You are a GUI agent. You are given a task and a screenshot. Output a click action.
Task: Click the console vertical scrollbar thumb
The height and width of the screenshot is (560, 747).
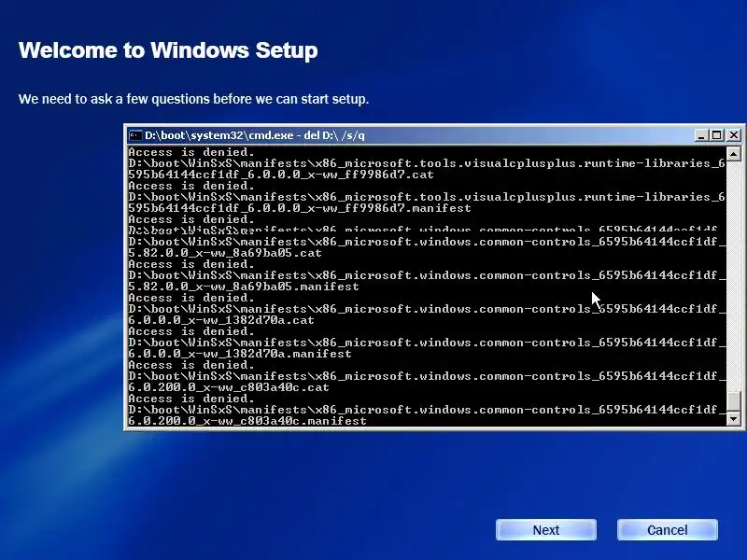[734, 401]
